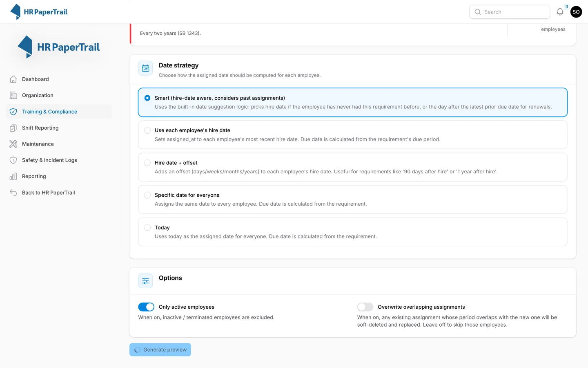
Task: Click the search magnifier icon
Action: [477, 12]
